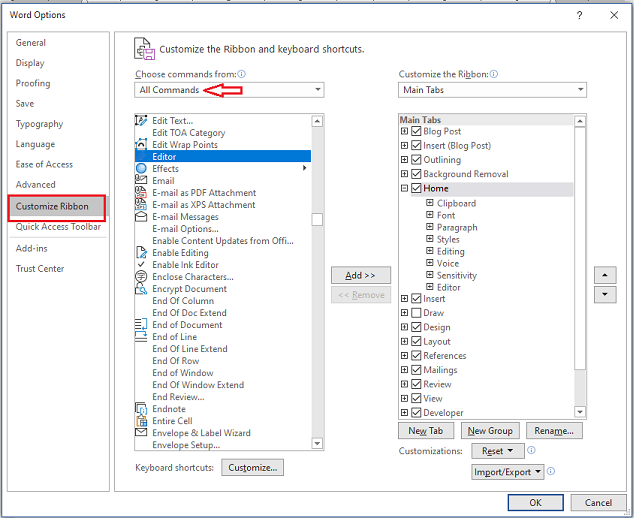Toggle the Developer tab checkbox

416,413
